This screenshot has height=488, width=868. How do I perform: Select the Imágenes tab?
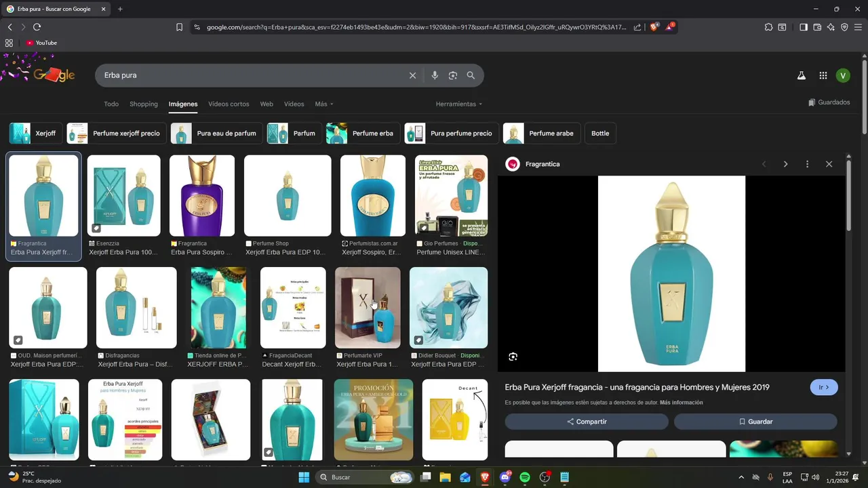183,104
